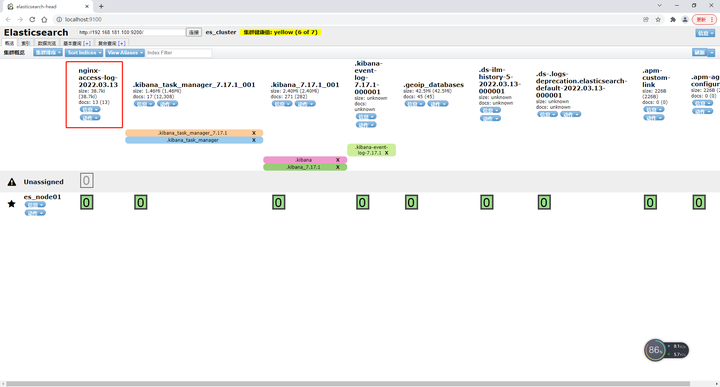Open Info dropdown for nginx-access-log-2022.03.13
This screenshot has width=720, height=387.
pos(90,110)
